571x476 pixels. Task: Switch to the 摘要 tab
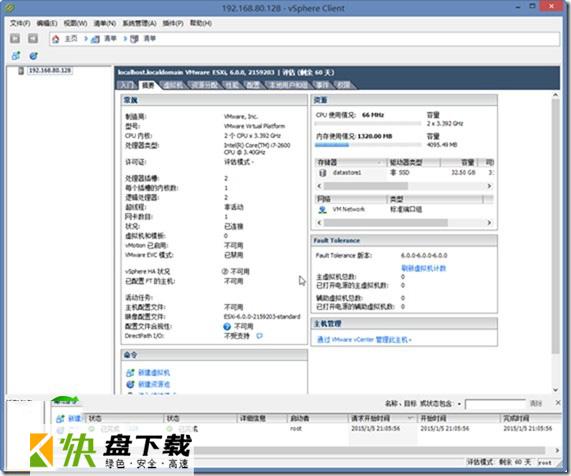pos(148,85)
